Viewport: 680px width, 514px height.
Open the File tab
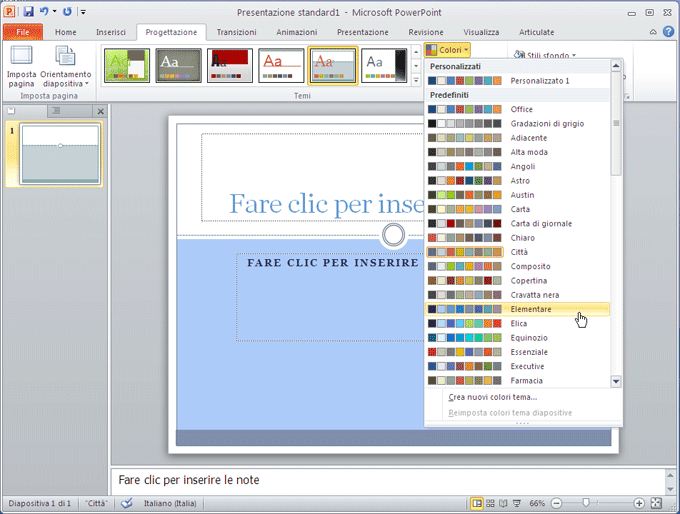click(x=23, y=32)
